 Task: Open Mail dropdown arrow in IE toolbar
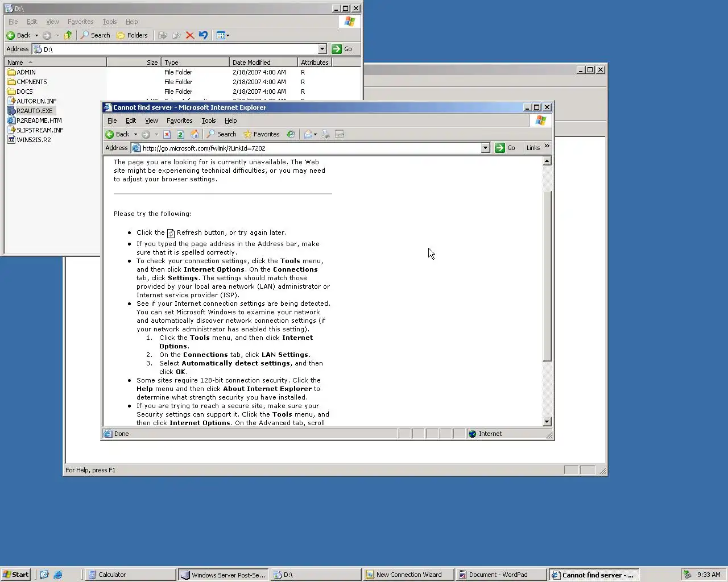click(x=315, y=134)
